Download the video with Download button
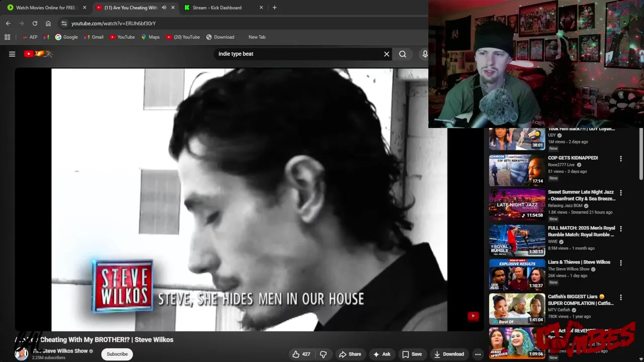Screen dimensions: 644x362 (449, 354)
